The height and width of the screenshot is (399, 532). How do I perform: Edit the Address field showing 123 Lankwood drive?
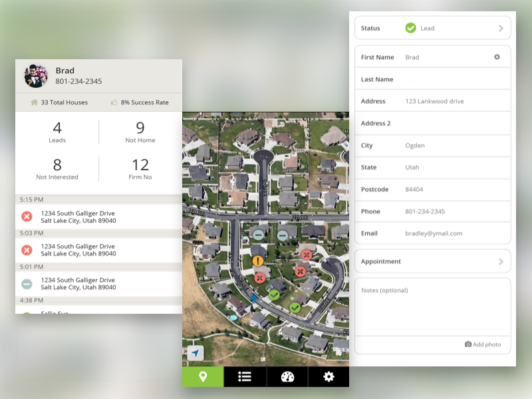click(433, 101)
